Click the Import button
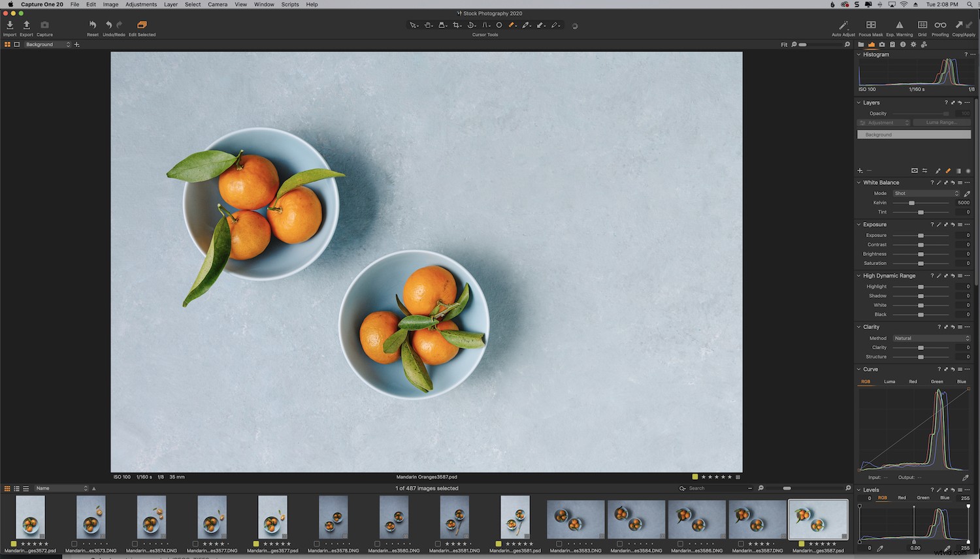980x559 pixels. 10,26
